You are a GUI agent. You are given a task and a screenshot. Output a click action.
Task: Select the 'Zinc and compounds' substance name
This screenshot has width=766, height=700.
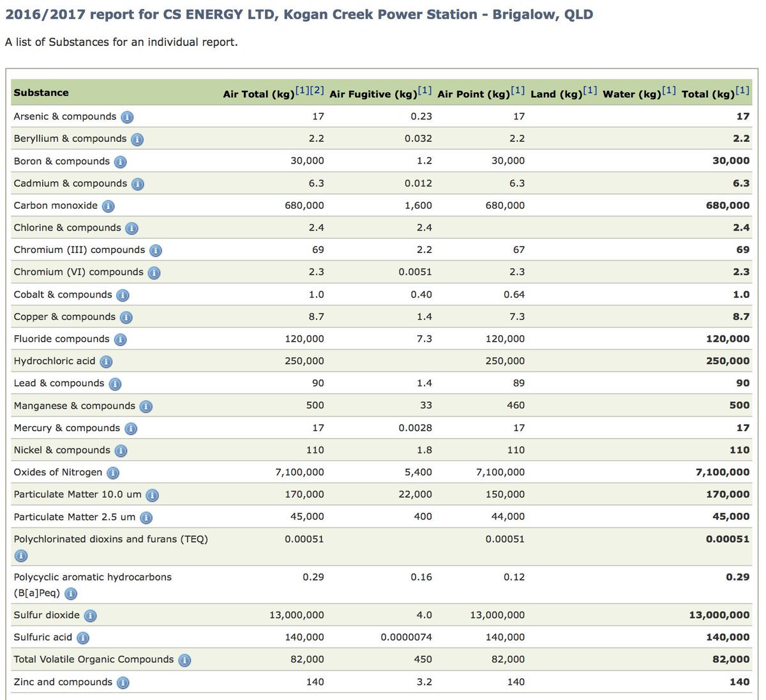coord(63,682)
